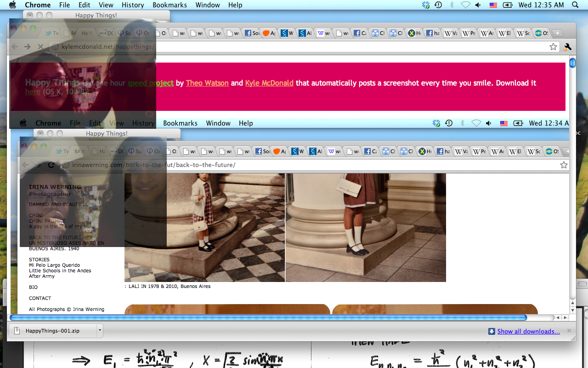Open the HappyThings-001.zip downloaded file
588x368 pixels.
point(52,331)
